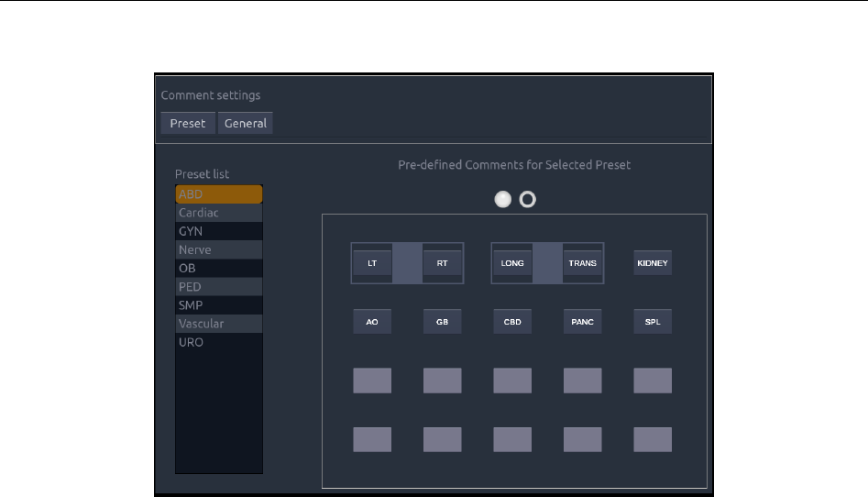Viewport: 868px width, 497px height.
Task: Tap the LONG comment button
Action: [512, 263]
